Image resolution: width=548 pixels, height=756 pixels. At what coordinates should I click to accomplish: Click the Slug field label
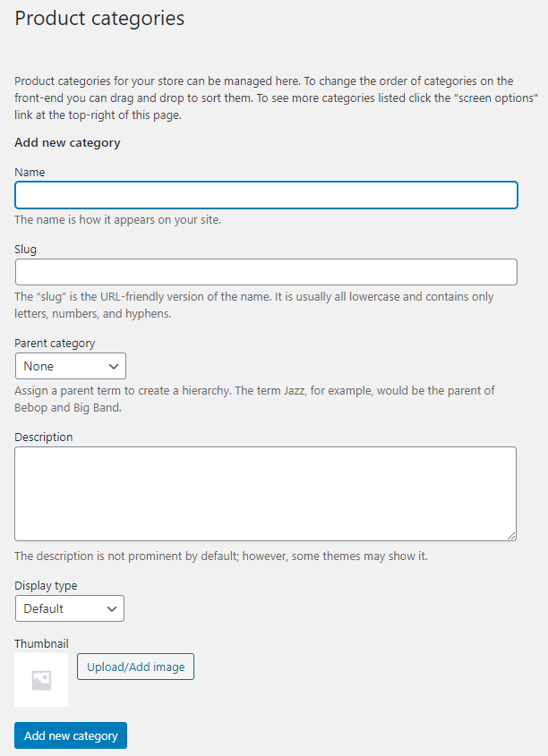(26, 250)
